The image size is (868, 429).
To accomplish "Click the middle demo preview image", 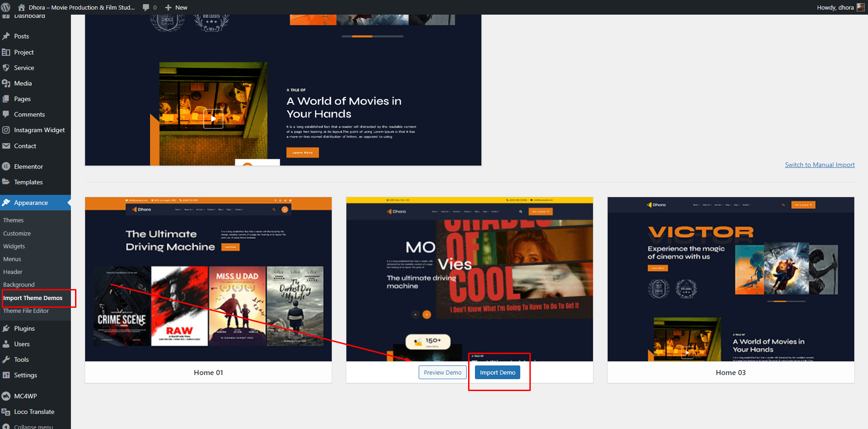I will tap(469, 279).
